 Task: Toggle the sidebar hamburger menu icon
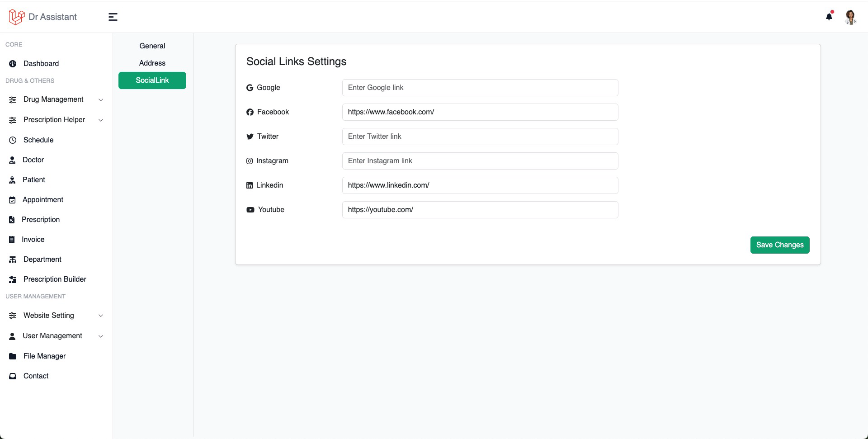(113, 17)
